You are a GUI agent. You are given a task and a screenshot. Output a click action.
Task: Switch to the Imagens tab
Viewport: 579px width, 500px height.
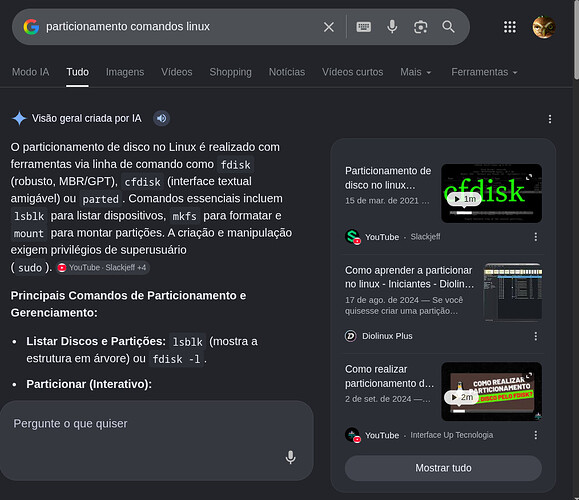coord(125,72)
